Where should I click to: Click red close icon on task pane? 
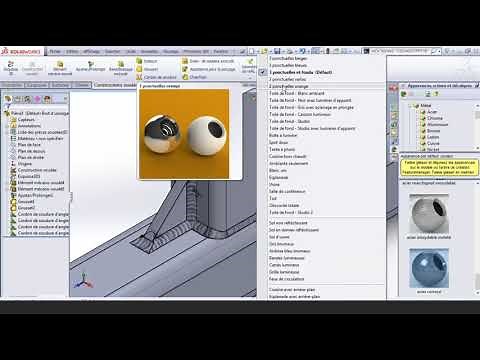(393, 88)
